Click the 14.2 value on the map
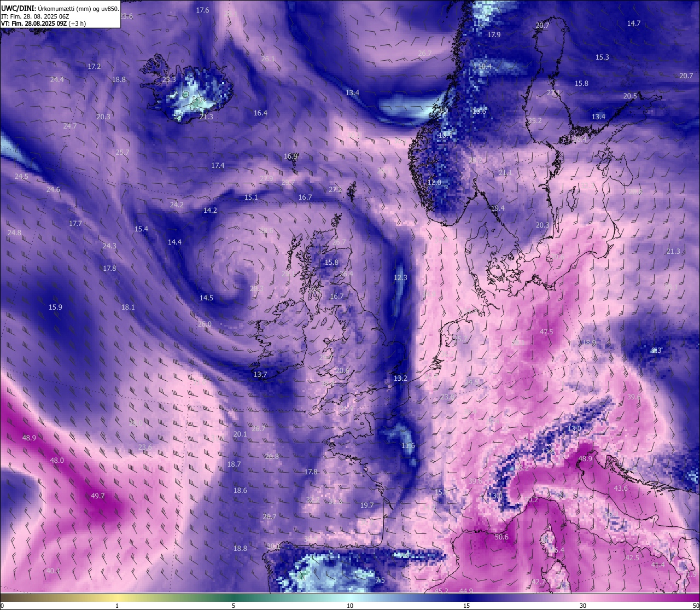The height and width of the screenshot is (610, 700). (210, 211)
